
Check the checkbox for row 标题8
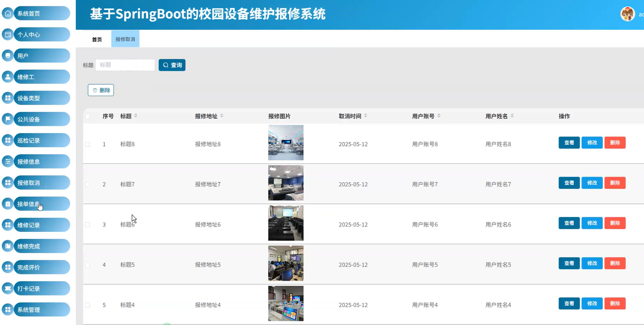[88, 144]
